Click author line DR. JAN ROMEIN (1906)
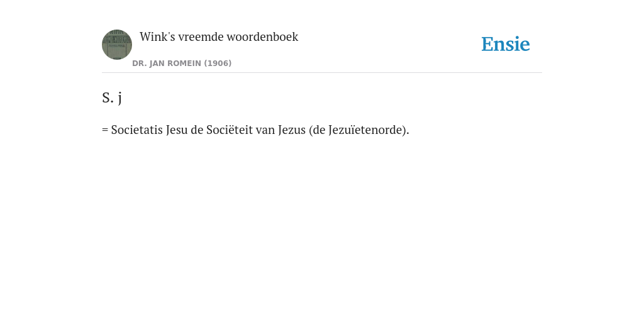This screenshot has width=644, height=322. [182, 64]
